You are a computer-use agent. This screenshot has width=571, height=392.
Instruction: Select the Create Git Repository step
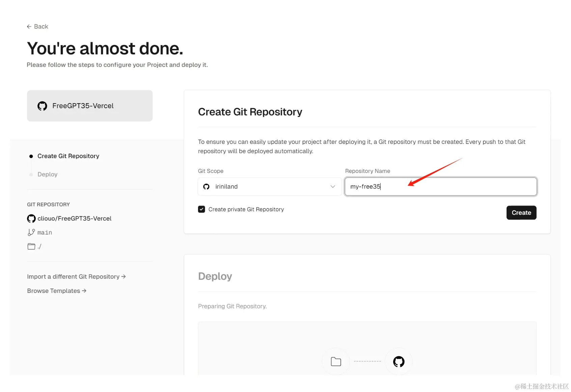pyautogui.click(x=68, y=156)
